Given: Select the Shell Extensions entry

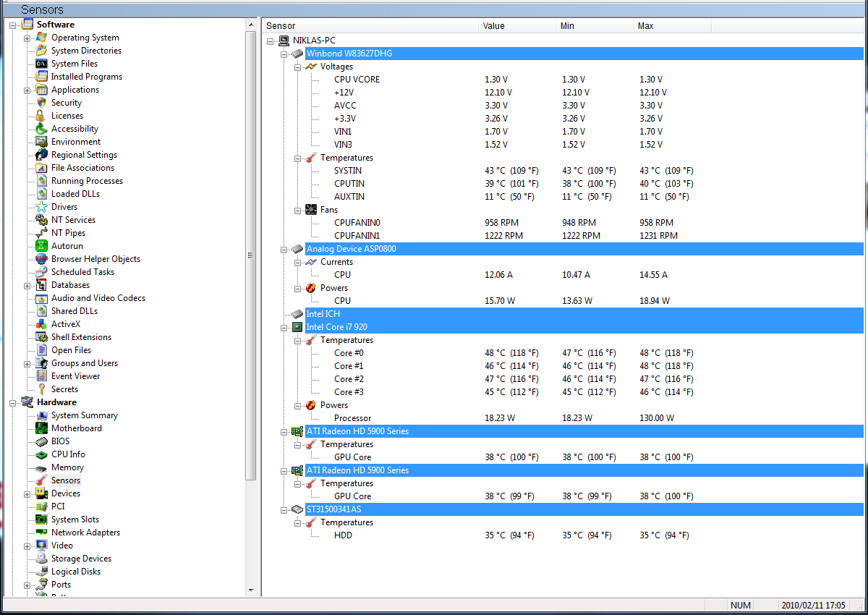Looking at the screenshot, I should [x=81, y=337].
